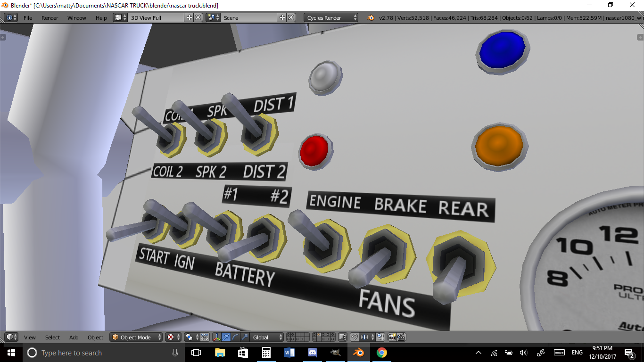Open the 3D viewport Add menu

point(74,337)
